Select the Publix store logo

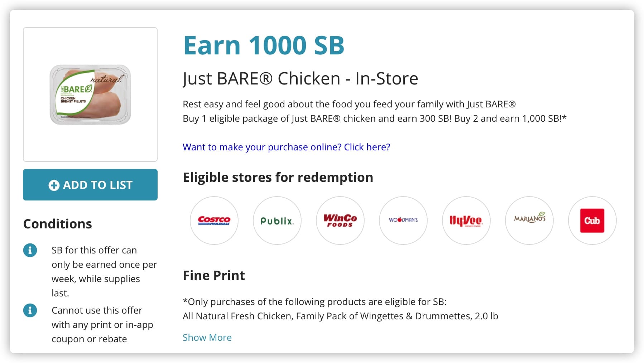(x=277, y=221)
